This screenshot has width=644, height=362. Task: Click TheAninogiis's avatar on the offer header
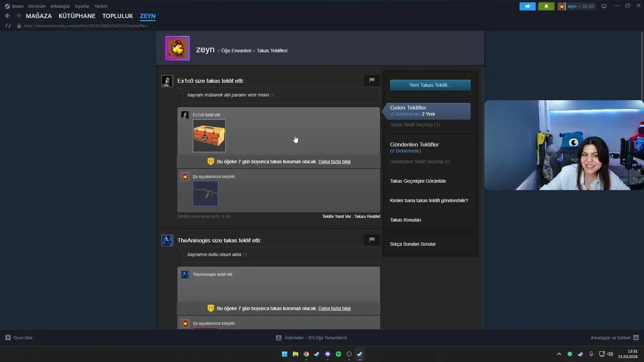167,241
